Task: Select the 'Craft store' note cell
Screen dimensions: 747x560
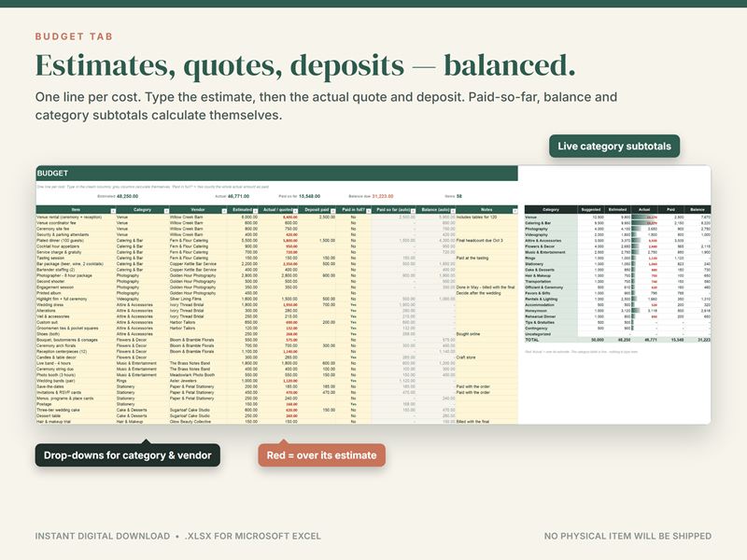Action: pos(486,357)
